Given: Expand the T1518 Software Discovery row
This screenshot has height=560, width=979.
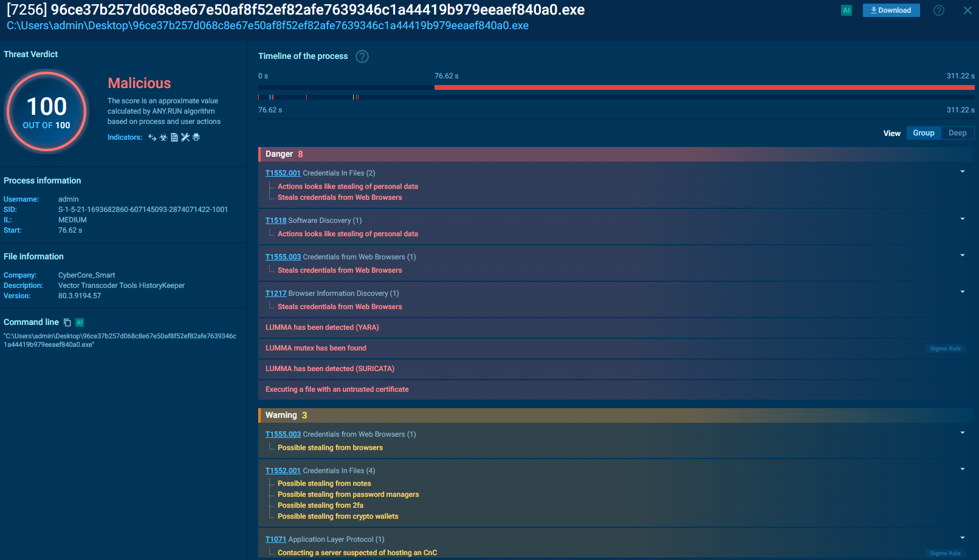Looking at the screenshot, I should pyautogui.click(x=963, y=219).
